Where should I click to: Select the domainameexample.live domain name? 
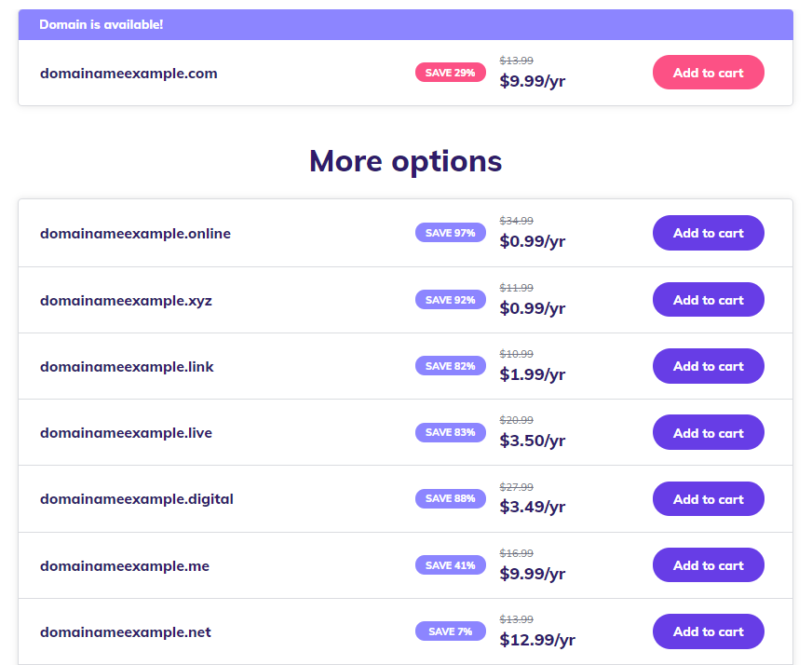126,433
